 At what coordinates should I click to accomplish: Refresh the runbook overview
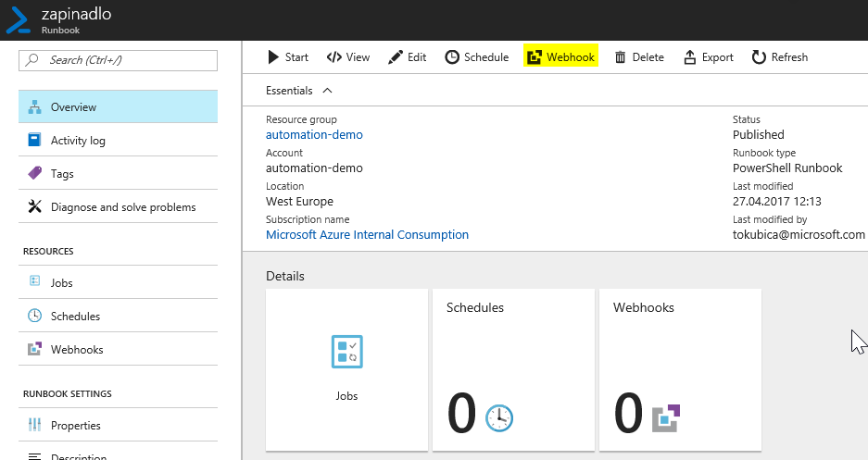(x=779, y=57)
